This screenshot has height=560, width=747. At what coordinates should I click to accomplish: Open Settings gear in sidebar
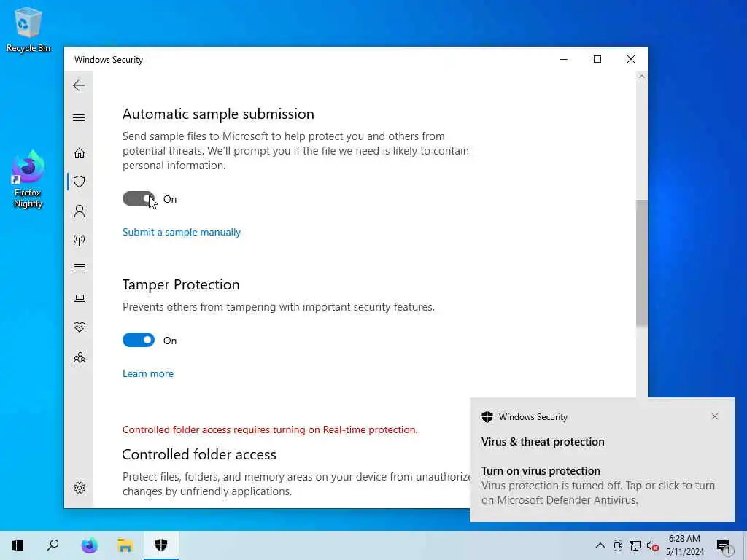pos(80,488)
